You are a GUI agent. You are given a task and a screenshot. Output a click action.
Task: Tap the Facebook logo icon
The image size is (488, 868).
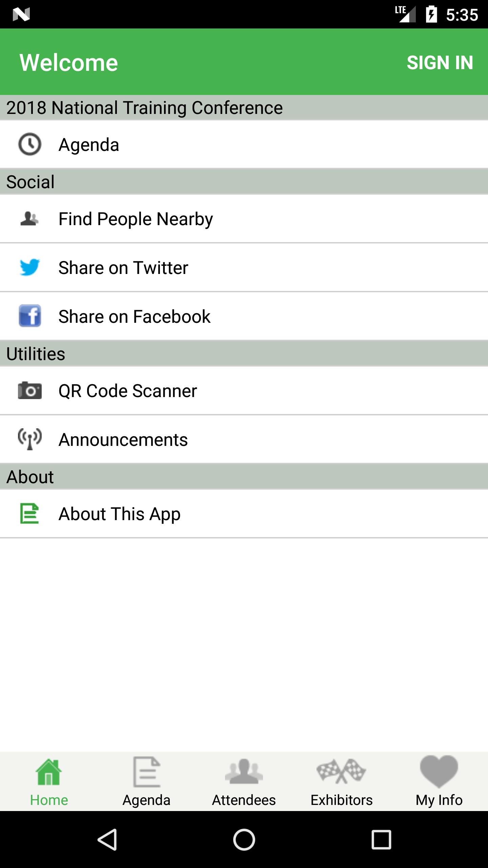(x=30, y=316)
